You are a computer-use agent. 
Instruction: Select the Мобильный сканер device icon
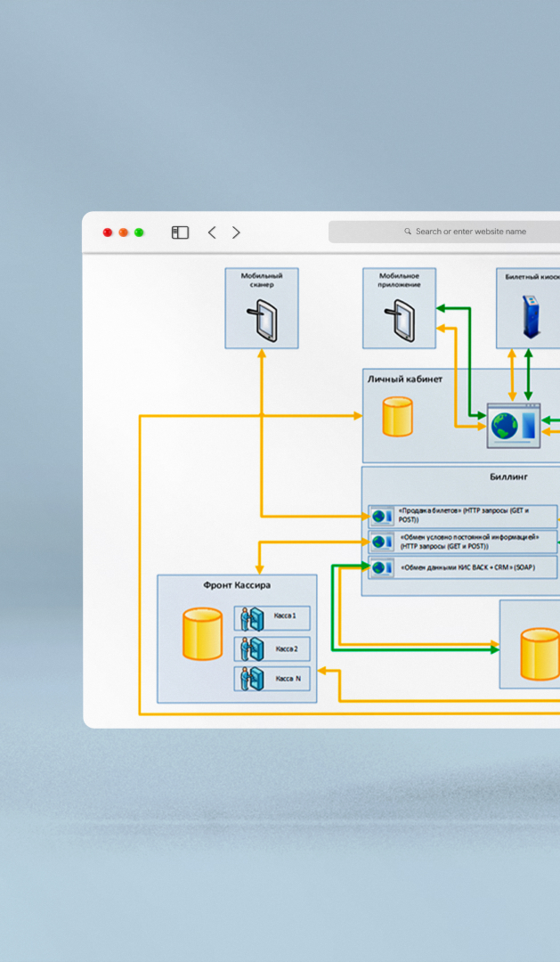pos(264,321)
